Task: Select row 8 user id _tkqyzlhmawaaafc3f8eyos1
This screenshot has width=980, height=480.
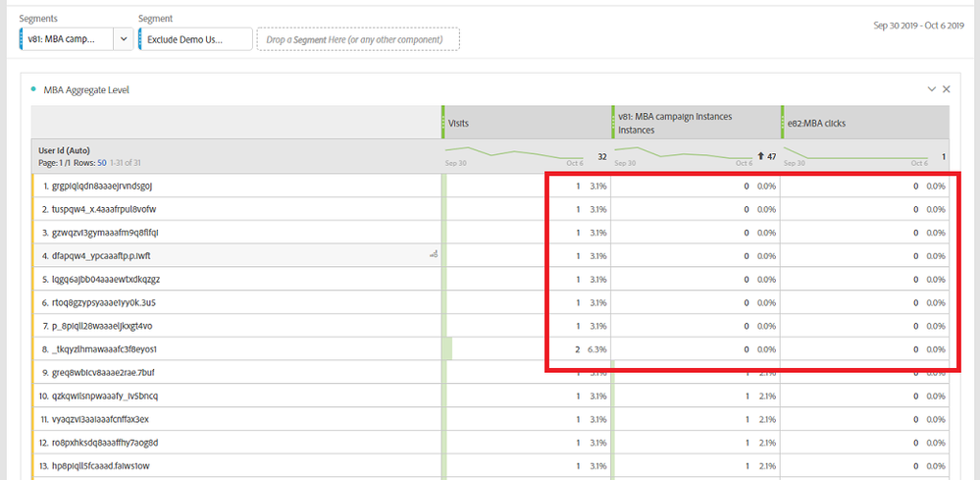Action: pos(103,348)
